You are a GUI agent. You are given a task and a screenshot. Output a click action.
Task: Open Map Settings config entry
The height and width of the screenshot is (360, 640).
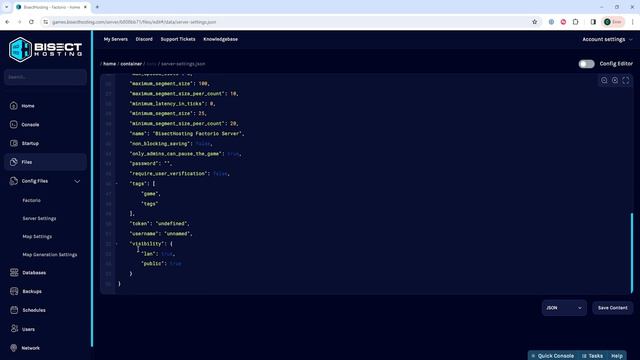tap(37, 236)
